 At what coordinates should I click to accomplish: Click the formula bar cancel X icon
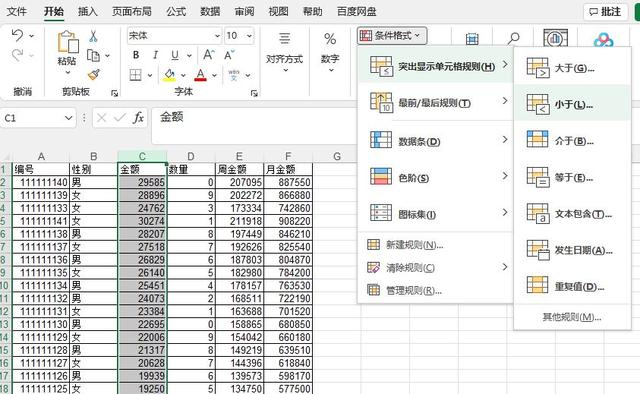point(102,118)
